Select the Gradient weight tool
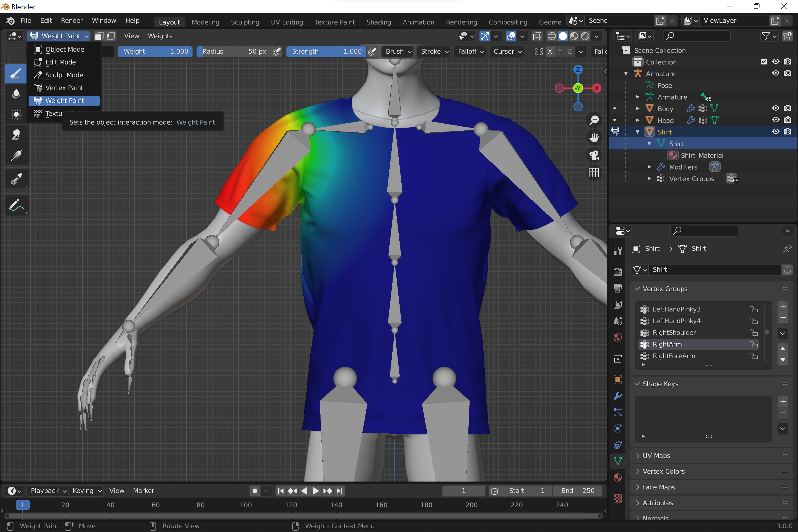Screen dimensions: 798x532 [x=16, y=156]
